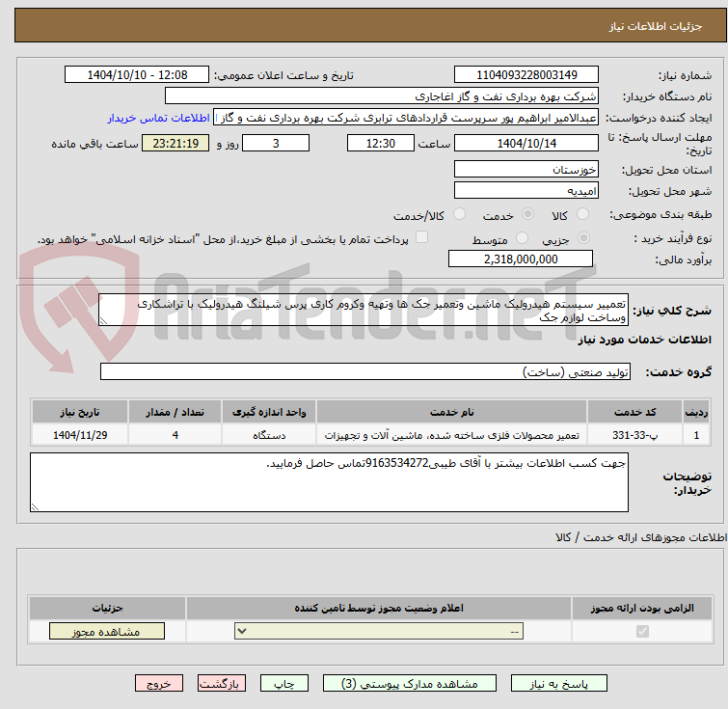The width and height of the screenshot is (728, 709).
Task: Click the service group field تولید صنعتی (ساخت)
Action: click(365, 371)
